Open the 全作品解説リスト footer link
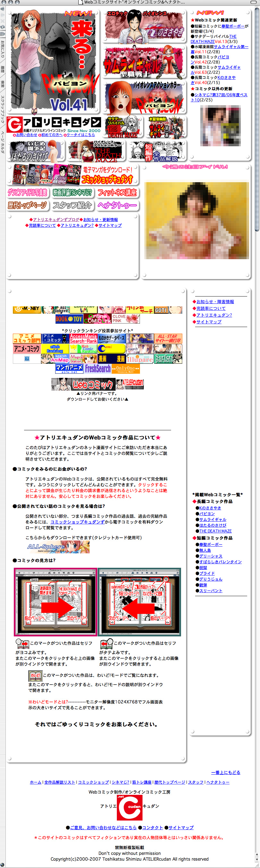 tap(59, 782)
